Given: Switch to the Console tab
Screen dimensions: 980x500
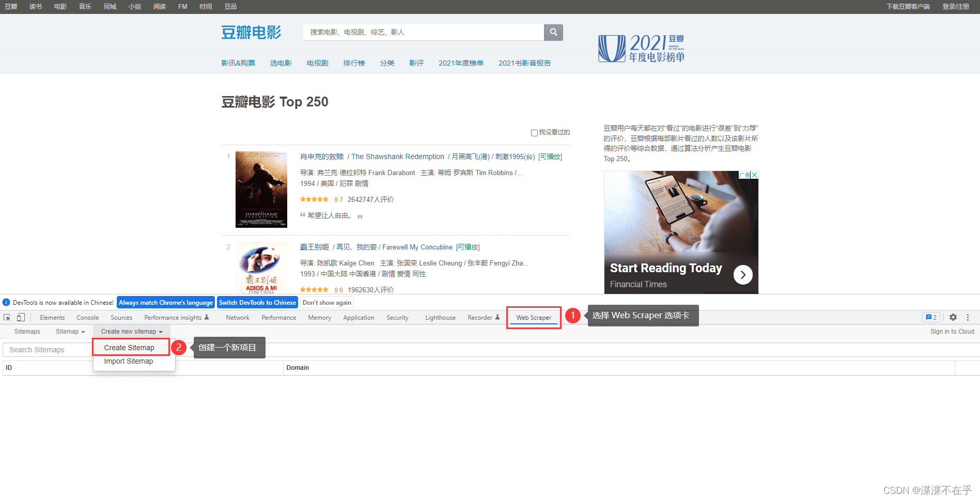Looking at the screenshot, I should (x=88, y=318).
